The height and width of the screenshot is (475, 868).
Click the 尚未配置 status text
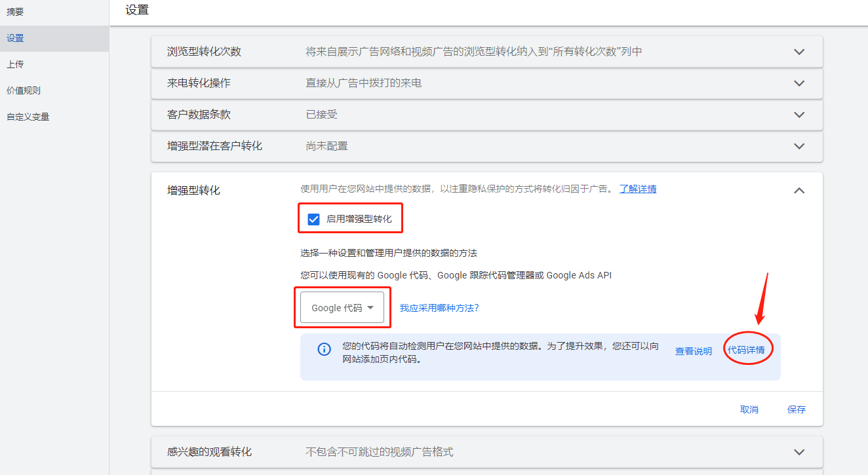pyautogui.click(x=327, y=146)
